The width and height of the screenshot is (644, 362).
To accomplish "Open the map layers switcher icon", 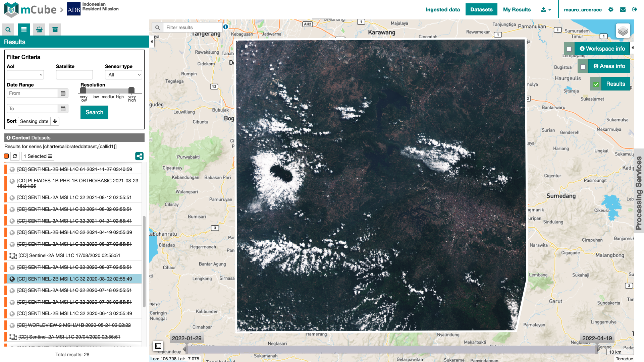I will 623,31.
